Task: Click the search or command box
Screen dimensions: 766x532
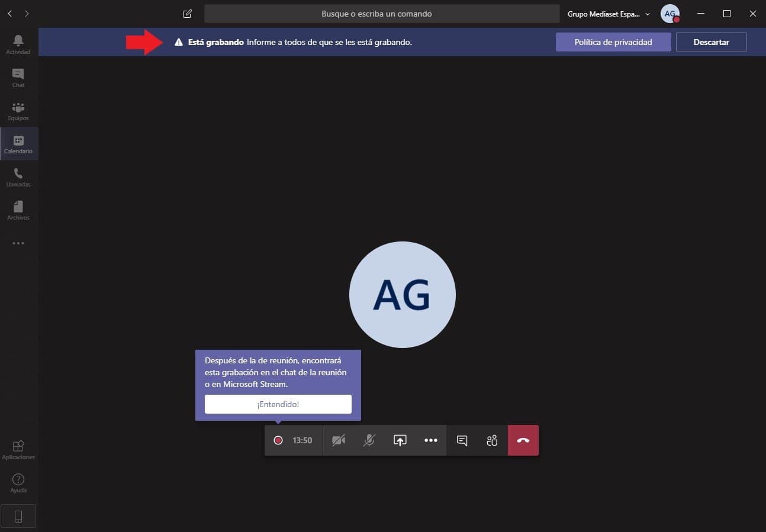Action: point(382,14)
